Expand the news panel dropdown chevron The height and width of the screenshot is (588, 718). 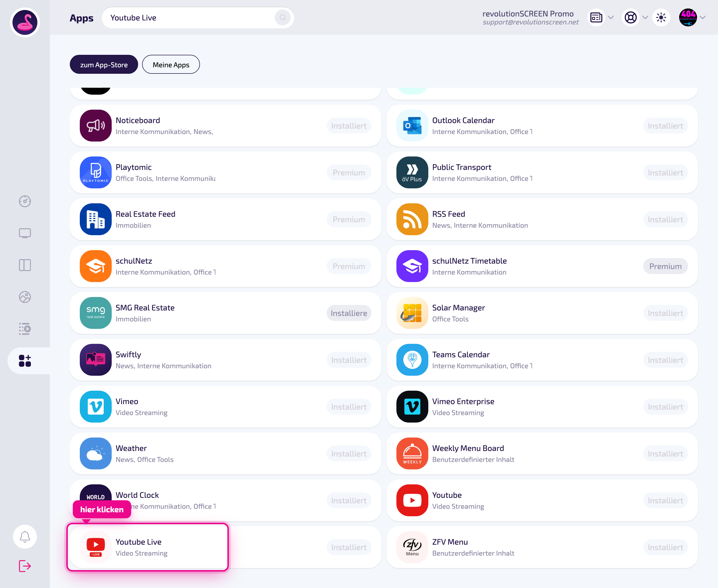[611, 18]
